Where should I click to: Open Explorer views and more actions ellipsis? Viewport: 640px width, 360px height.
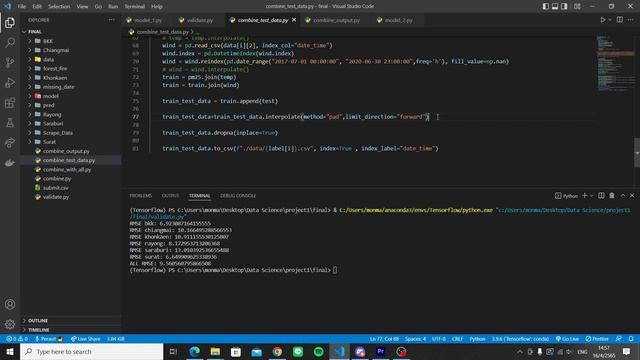tap(111, 20)
